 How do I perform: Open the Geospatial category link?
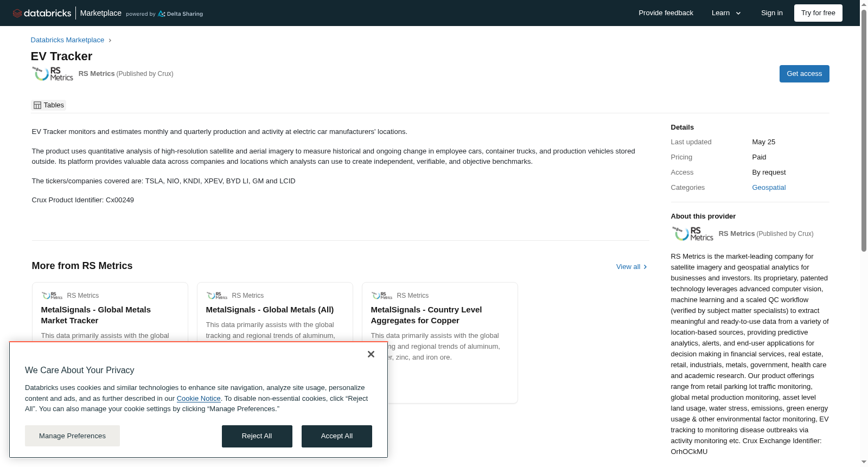click(769, 188)
